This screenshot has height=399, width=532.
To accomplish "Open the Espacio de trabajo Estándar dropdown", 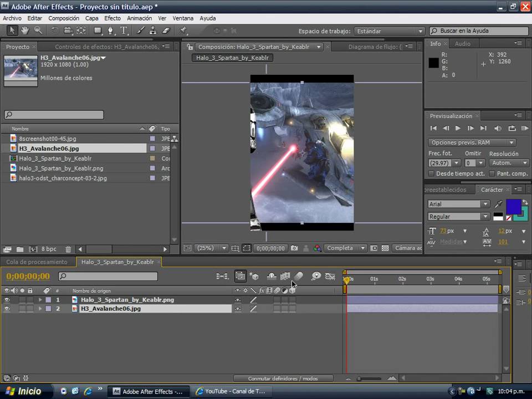I will point(390,31).
